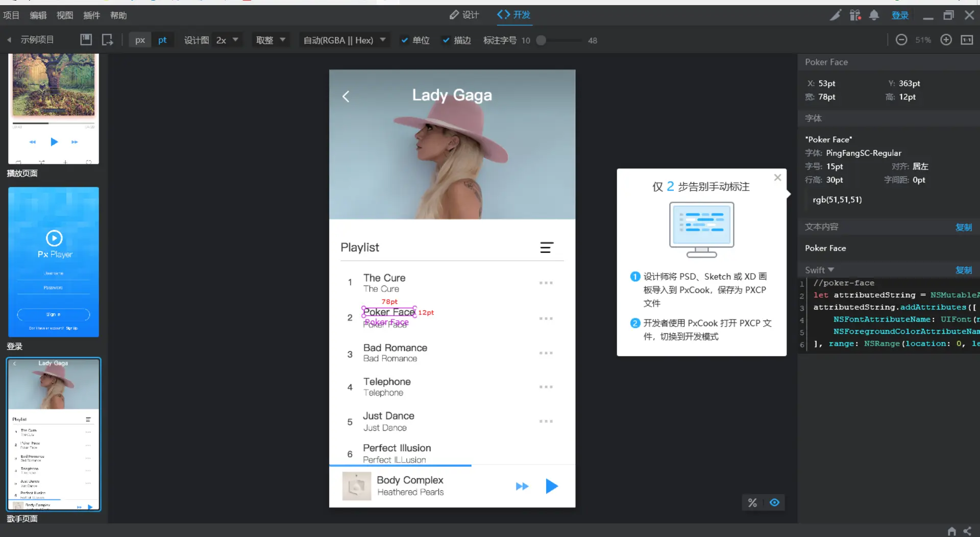Open the 项目 menu

[x=11, y=15]
